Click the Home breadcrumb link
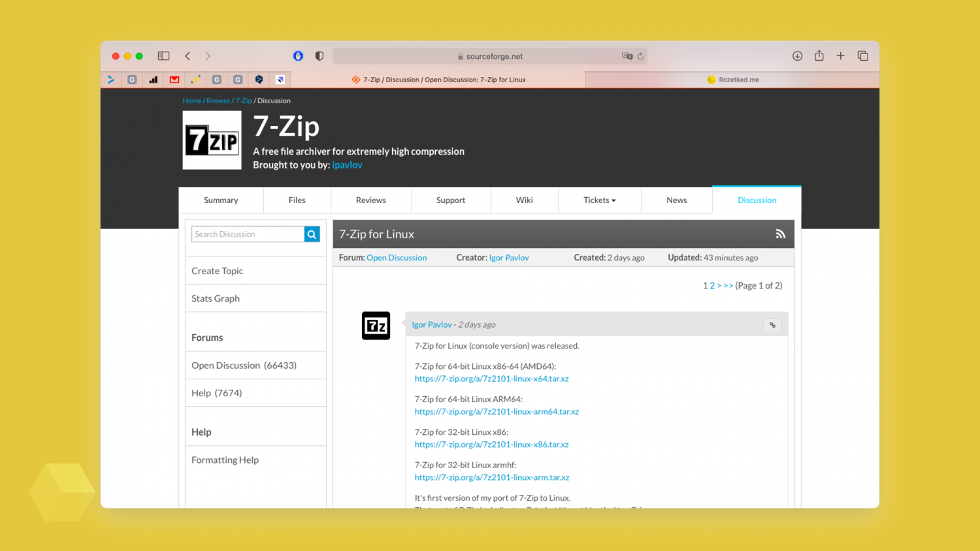Viewport: 980px width, 551px height. [x=192, y=101]
